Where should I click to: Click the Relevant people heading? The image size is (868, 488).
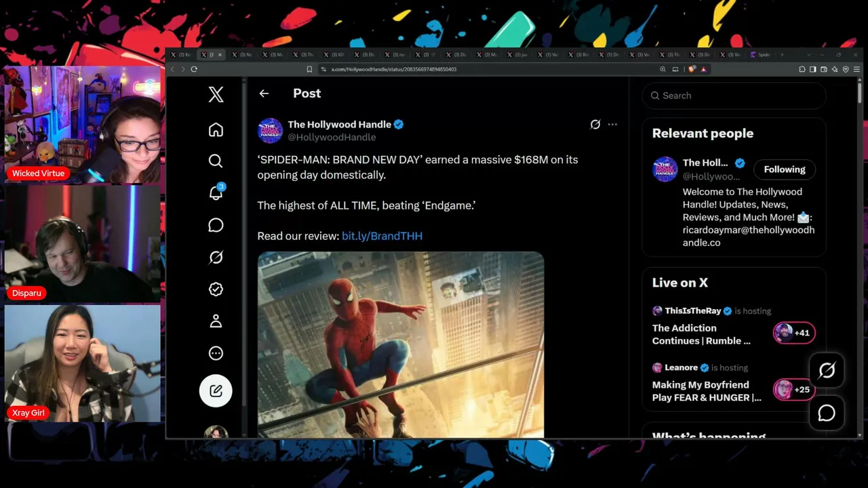703,134
